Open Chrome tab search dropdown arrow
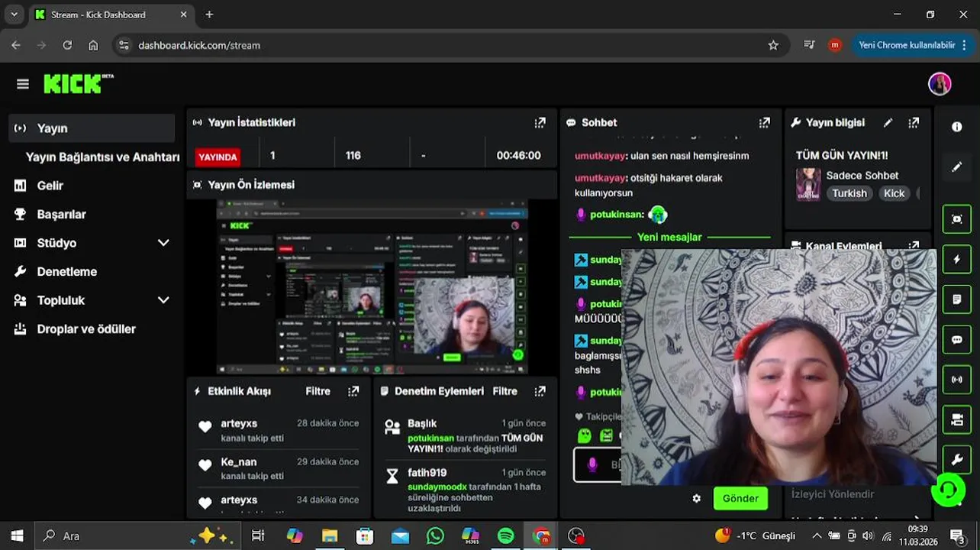980x550 pixels. tap(14, 15)
